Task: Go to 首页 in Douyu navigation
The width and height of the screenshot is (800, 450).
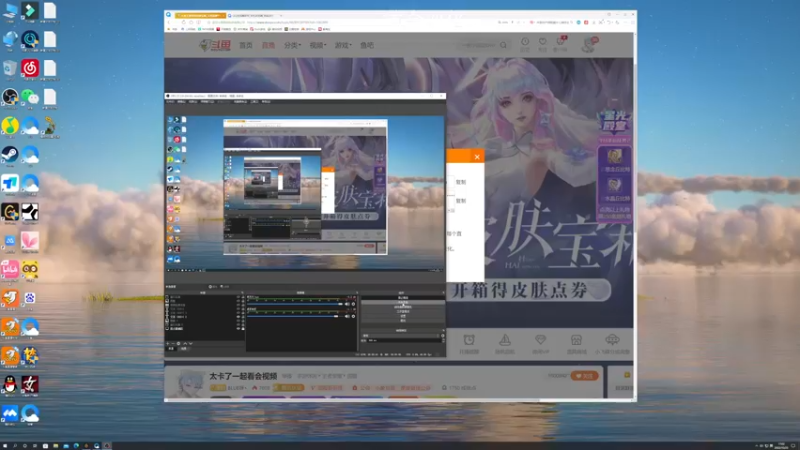Action: click(x=246, y=45)
